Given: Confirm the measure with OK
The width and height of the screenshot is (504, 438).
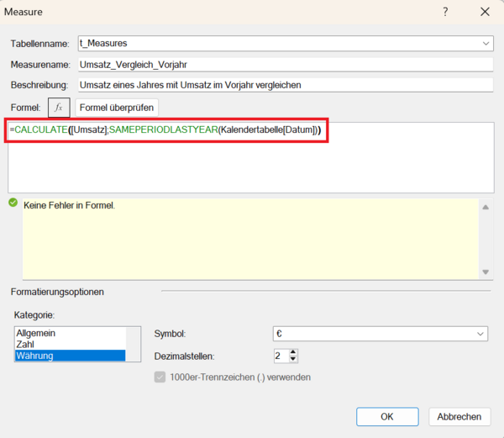Looking at the screenshot, I should coord(386,416).
